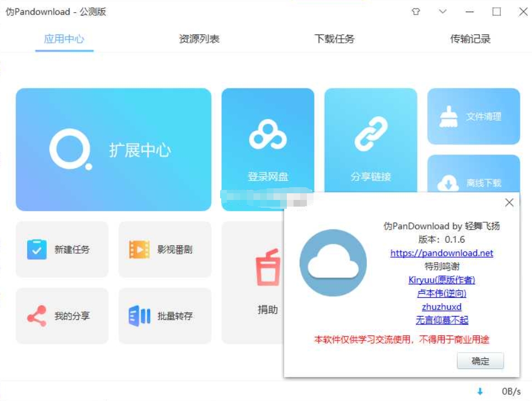This screenshot has width=532, height=401.
Task: Click the skin shirt icon in title bar
Action: (416, 12)
